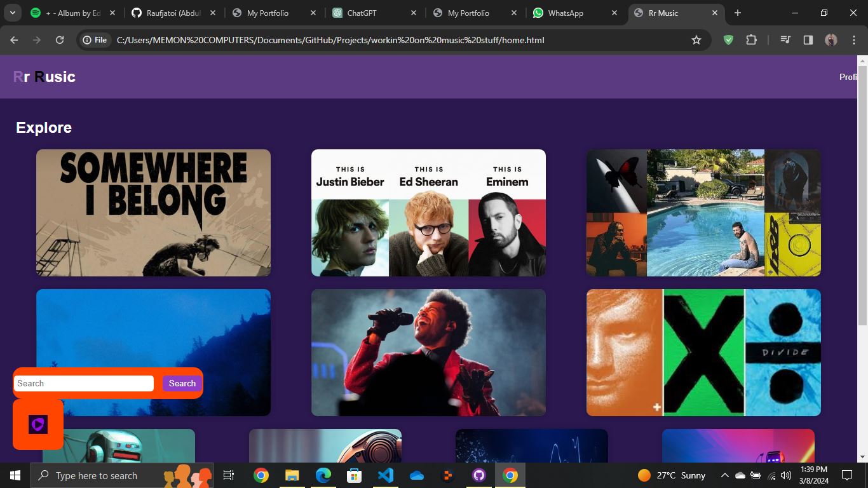The width and height of the screenshot is (868, 488).
Task: Open the media control icon
Action: 785,40
